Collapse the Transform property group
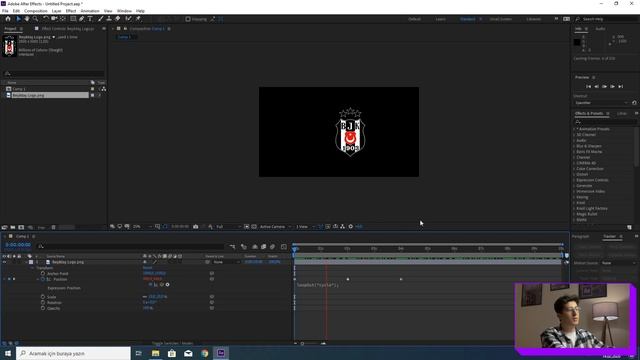The image size is (640, 360). coord(33,268)
